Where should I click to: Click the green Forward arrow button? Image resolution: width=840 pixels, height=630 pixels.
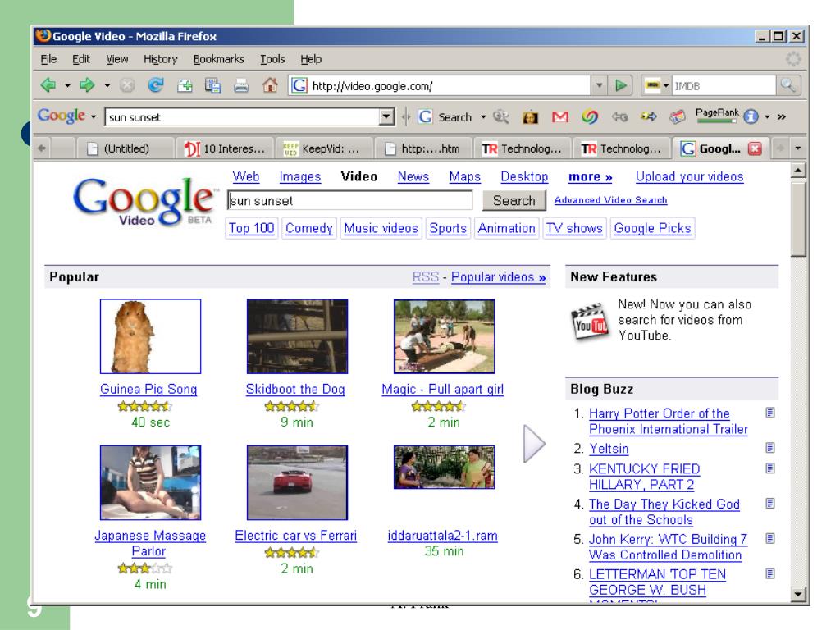tap(87, 85)
